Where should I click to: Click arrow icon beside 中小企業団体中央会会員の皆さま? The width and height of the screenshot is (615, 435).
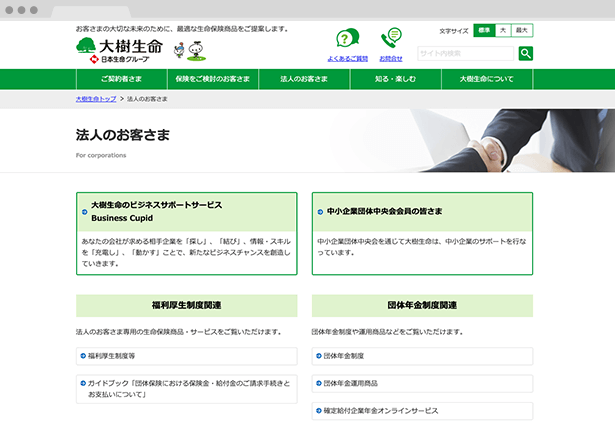pyautogui.click(x=320, y=212)
